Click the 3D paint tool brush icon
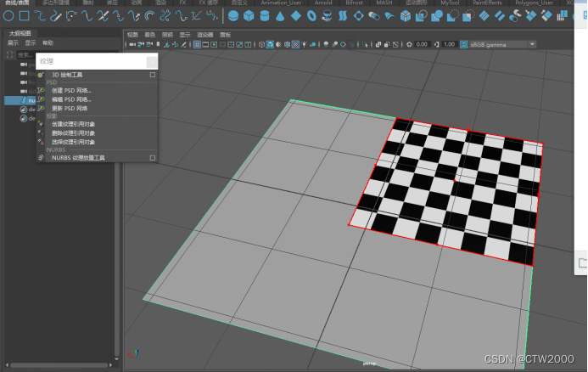The image size is (588, 372). 41,75
